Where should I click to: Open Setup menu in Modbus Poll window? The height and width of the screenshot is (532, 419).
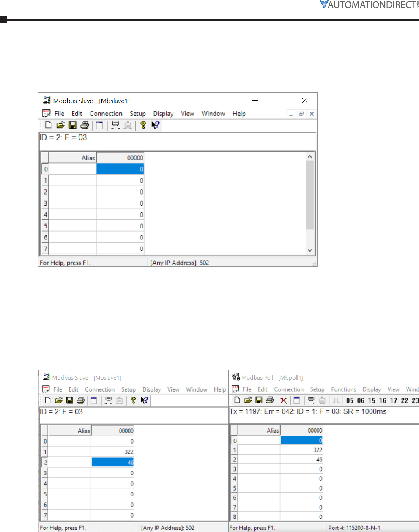pyautogui.click(x=317, y=389)
